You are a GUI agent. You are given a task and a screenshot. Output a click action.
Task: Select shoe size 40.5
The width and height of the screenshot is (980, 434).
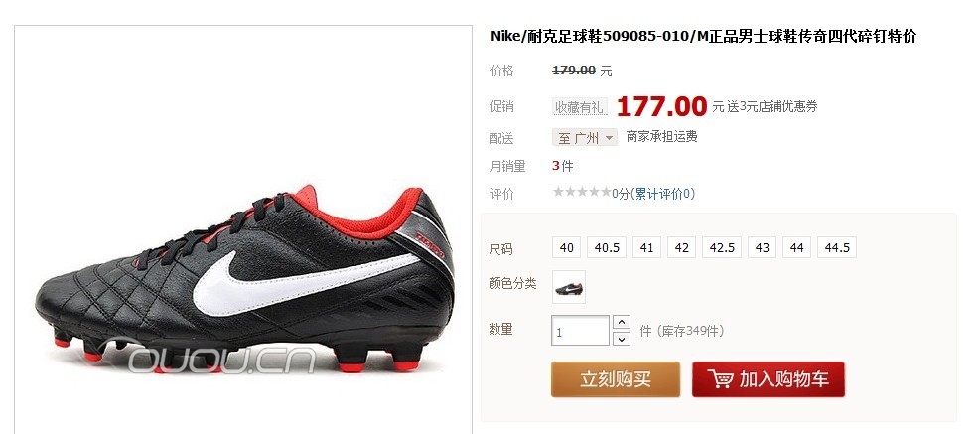click(x=607, y=247)
